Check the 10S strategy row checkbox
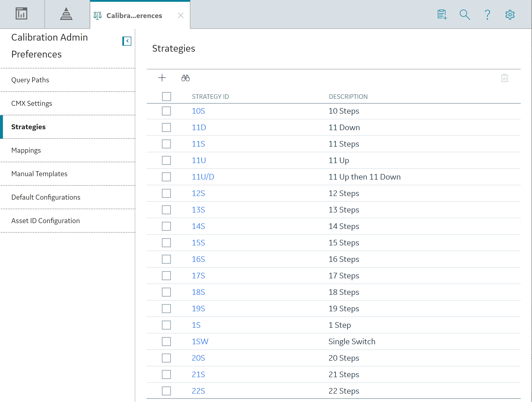This screenshot has height=402, width=532. [x=166, y=111]
